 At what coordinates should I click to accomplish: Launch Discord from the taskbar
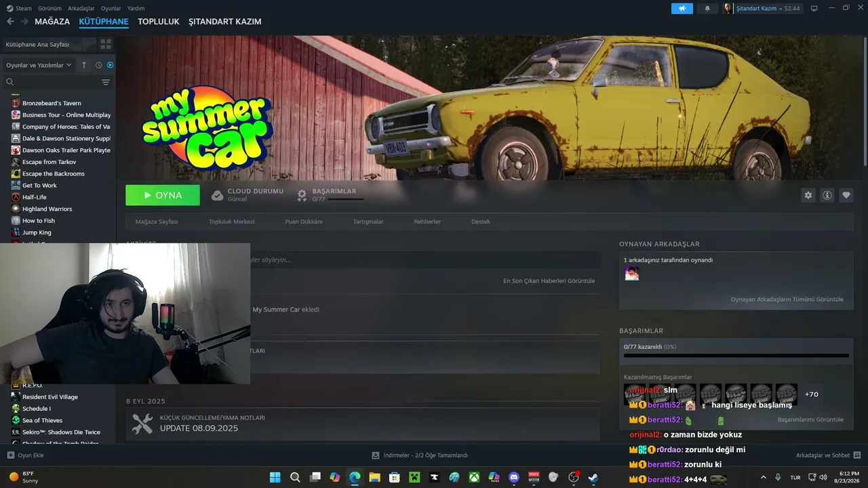tap(513, 477)
